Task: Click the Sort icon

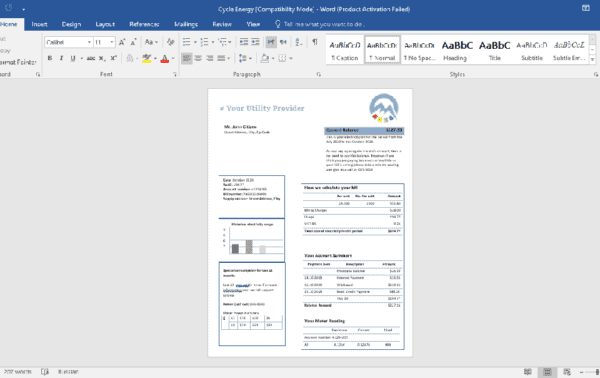Action: [x=299, y=42]
